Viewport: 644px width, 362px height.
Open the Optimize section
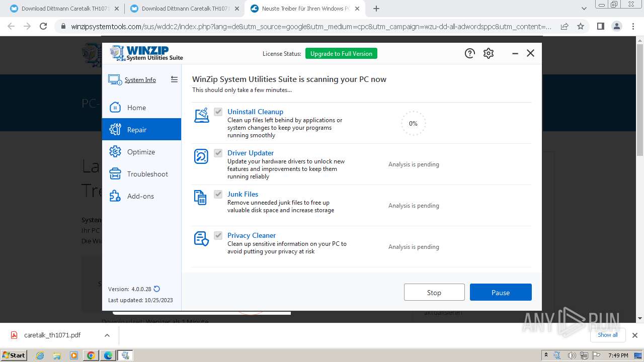click(x=141, y=152)
